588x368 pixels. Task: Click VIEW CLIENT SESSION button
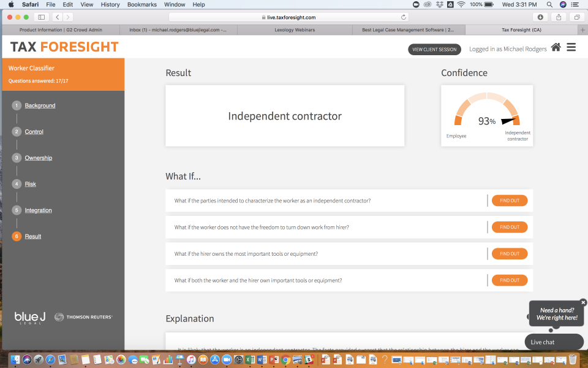[x=434, y=49]
